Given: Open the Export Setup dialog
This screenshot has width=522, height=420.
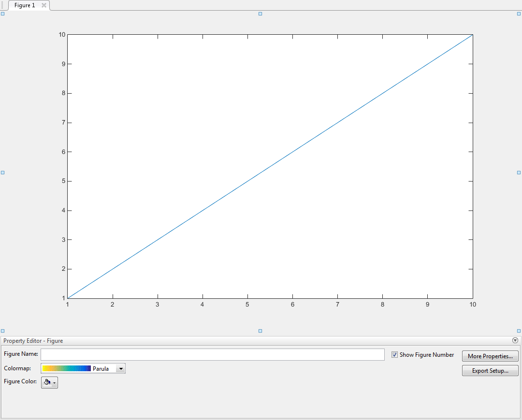Looking at the screenshot, I should pos(490,370).
